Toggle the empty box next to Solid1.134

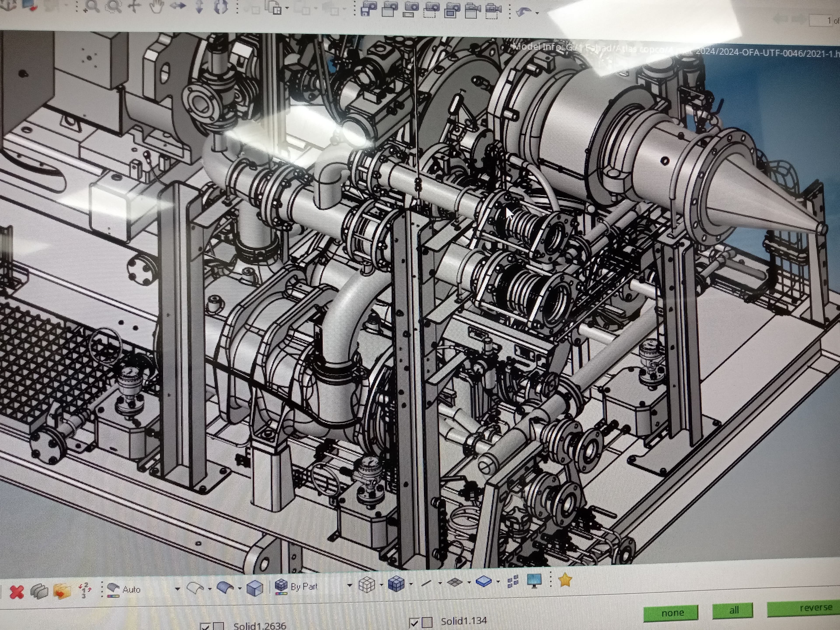pyautogui.click(x=427, y=622)
